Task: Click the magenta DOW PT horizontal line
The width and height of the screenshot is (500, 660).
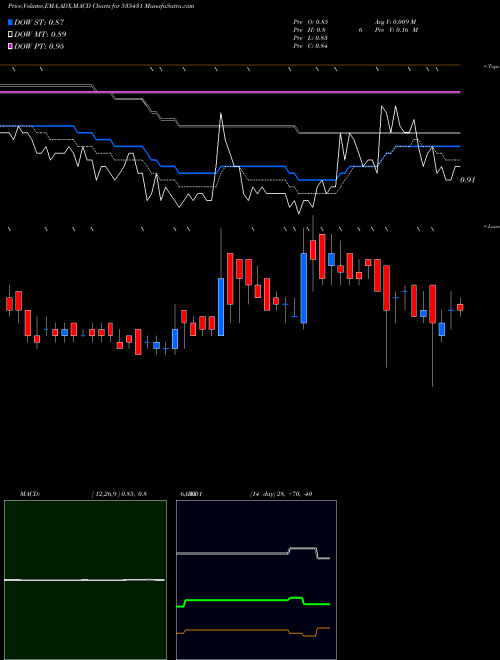Action: (x=230, y=92)
